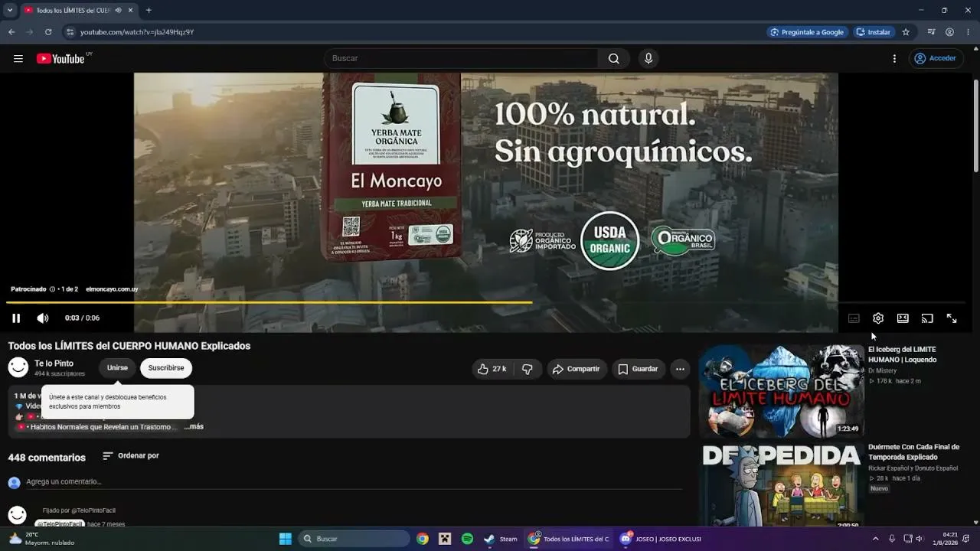Open Dr Mistery channel name
The height and width of the screenshot is (551, 980).
click(x=882, y=370)
